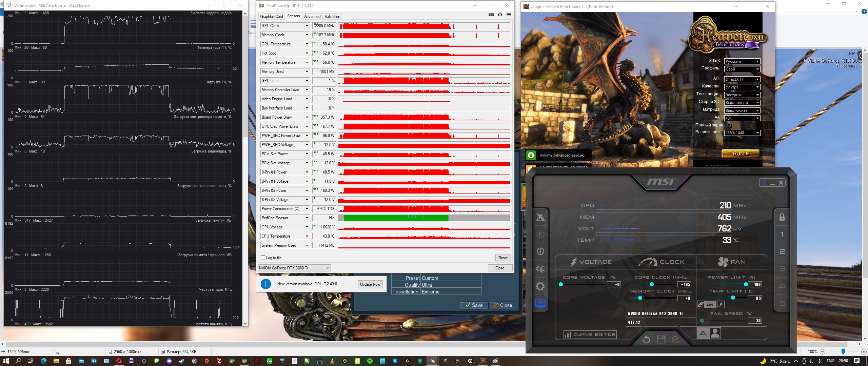The height and width of the screenshot is (366, 868).
Task: Click the Update Now button
Action: 370,284
